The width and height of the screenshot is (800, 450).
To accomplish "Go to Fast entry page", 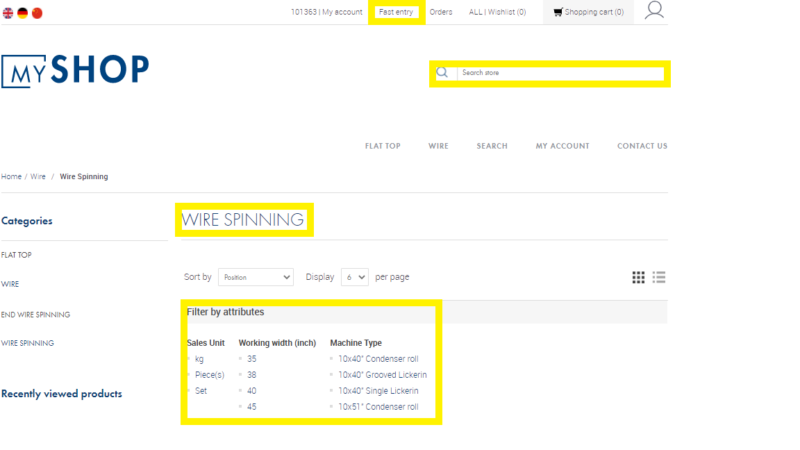I will [x=397, y=12].
